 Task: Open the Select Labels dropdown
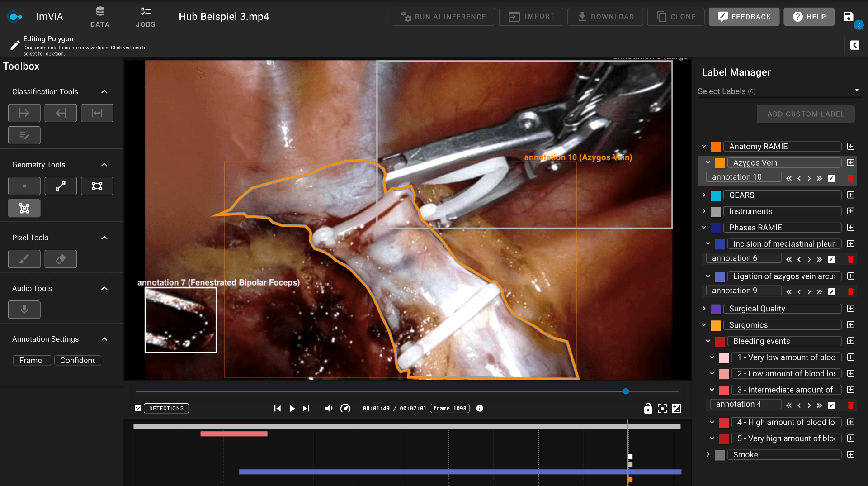tap(857, 90)
